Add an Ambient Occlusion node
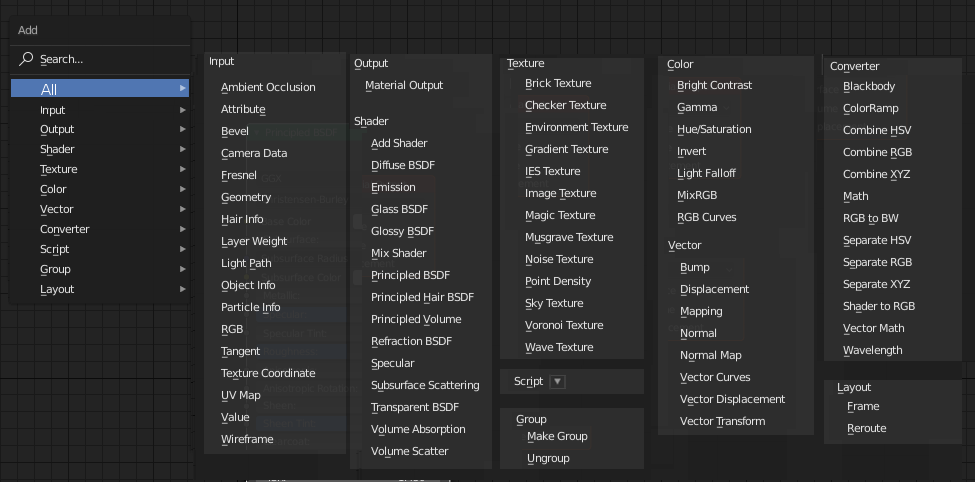Image resolution: width=975 pixels, height=482 pixels. 268,87
